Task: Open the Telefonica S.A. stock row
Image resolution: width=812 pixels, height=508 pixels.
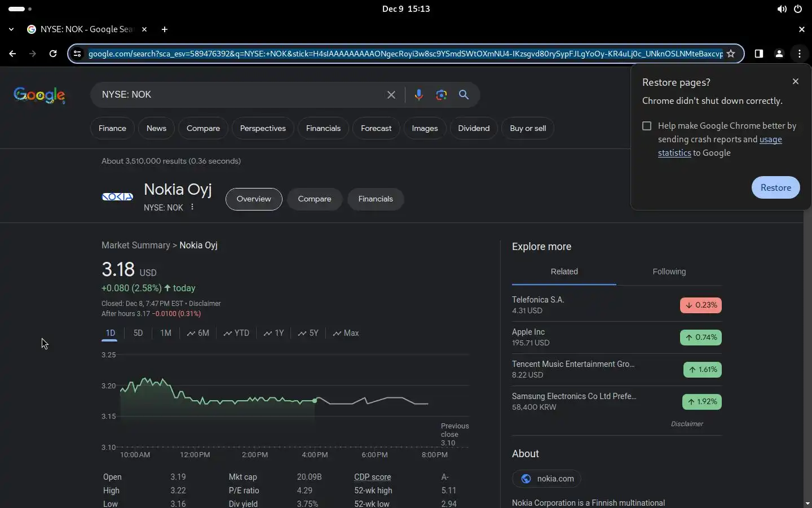Action: pos(616,305)
